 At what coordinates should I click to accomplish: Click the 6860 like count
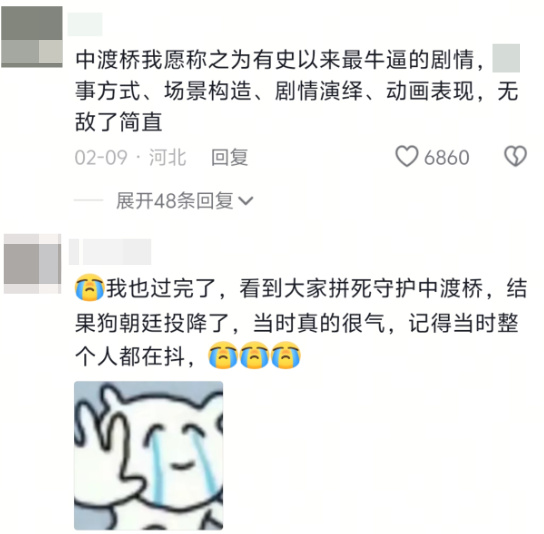[x=447, y=158]
